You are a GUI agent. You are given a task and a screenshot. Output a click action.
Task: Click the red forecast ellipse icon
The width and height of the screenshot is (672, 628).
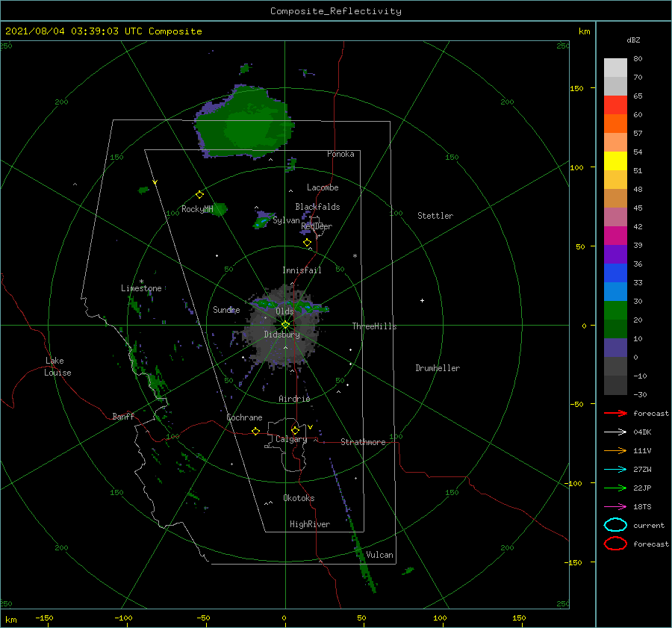[x=615, y=544]
